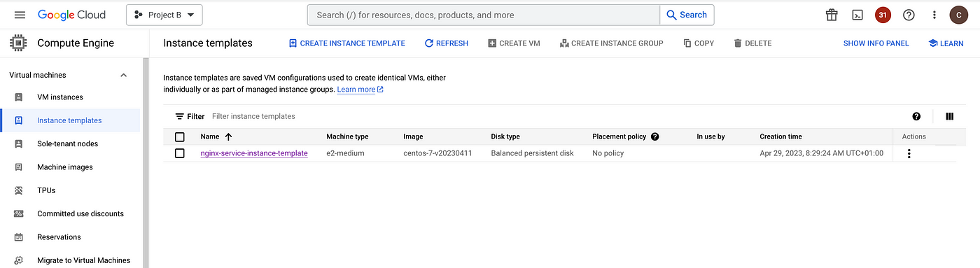Select Instance templates in sidebar
This screenshot has height=268, width=980.
pos(69,120)
